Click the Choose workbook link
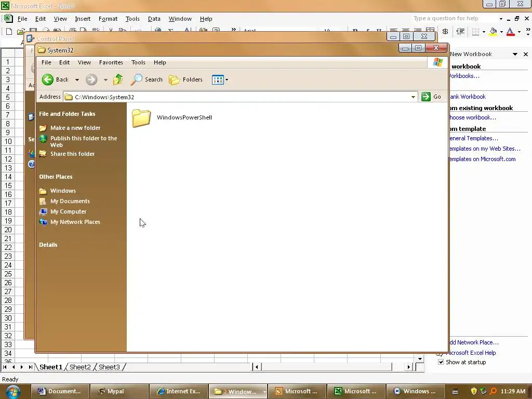Image resolution: width=532 pixels, height=399 pixels. pyautogui.click(x=472, y=117)
